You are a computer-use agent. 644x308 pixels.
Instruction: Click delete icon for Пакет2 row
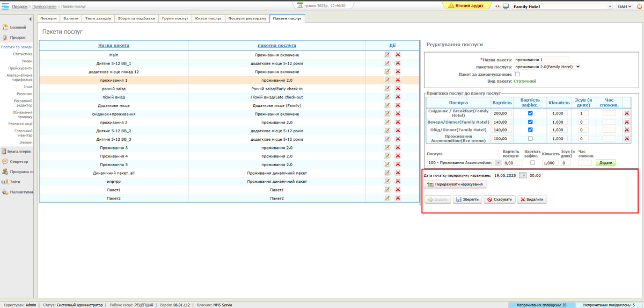(398, 198)
